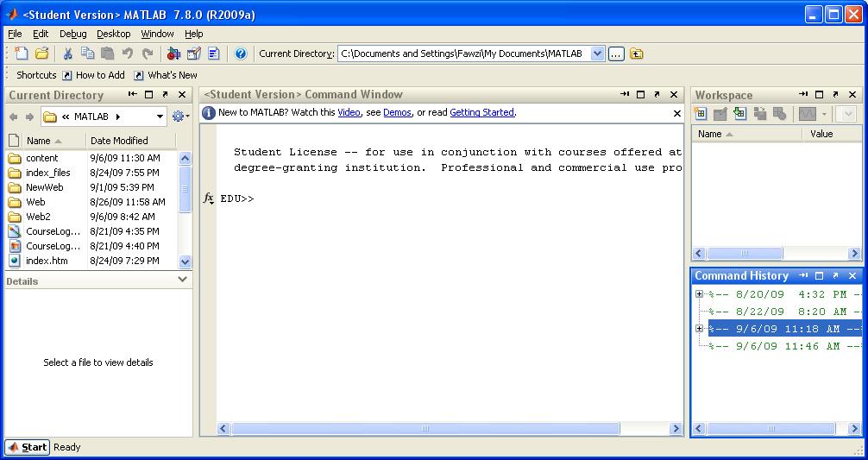Click the How to Add shortcut
Viewport: 868px width, 460px height.
[x=93, y=75]
